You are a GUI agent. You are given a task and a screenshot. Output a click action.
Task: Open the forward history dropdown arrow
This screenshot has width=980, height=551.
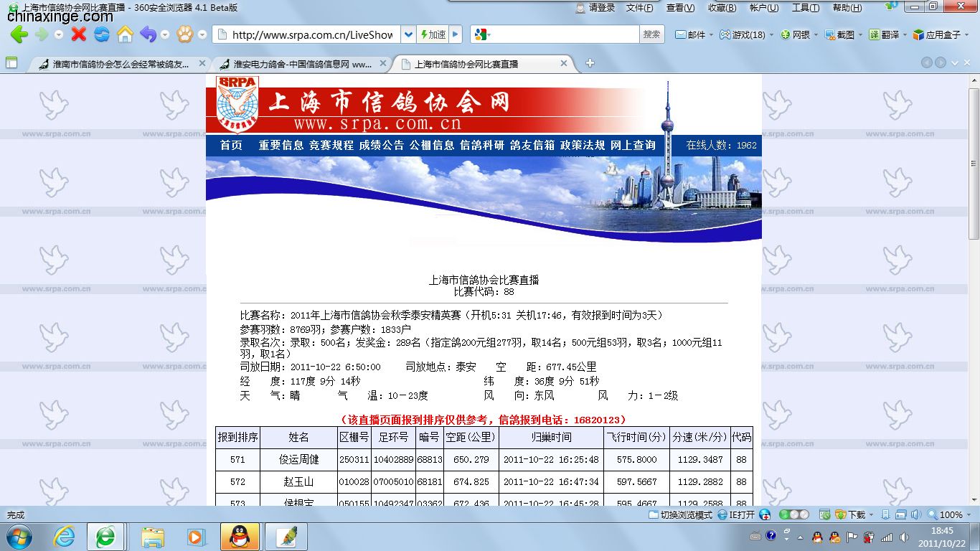tap(59, 34)
